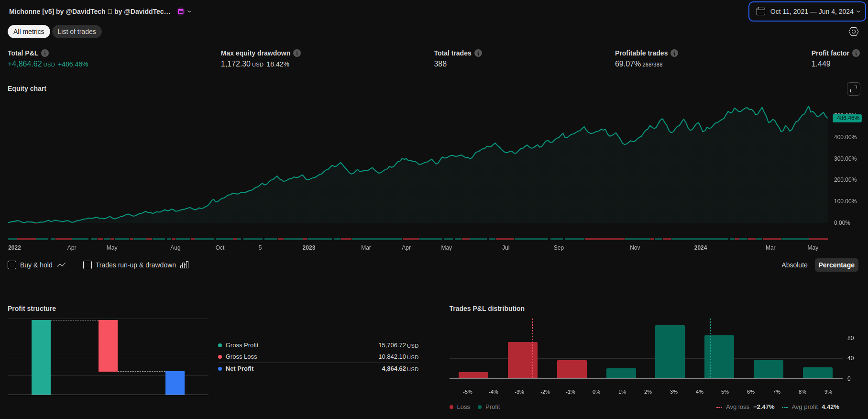Select the Percentage display mode
The image size is (868, 419).
(836, 265)
